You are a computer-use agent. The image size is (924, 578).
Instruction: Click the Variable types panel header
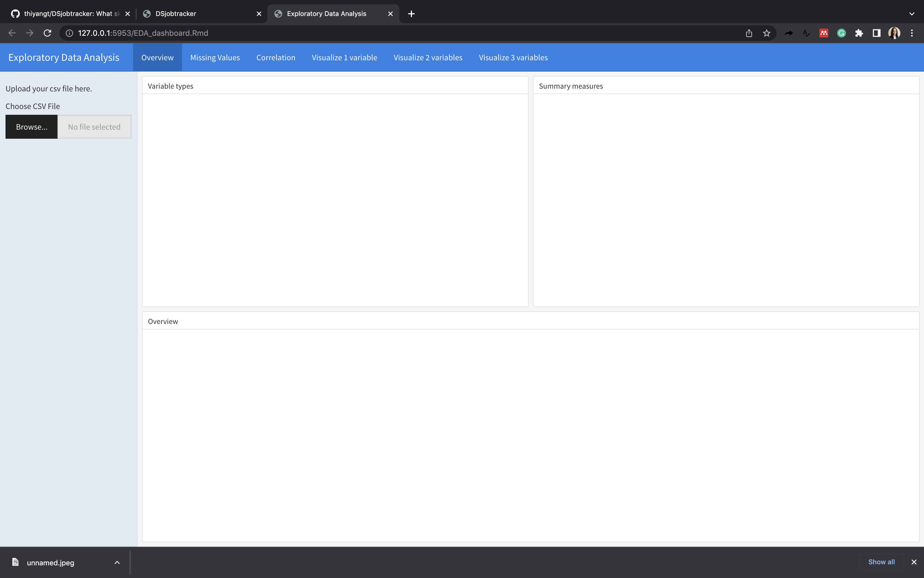335,86
